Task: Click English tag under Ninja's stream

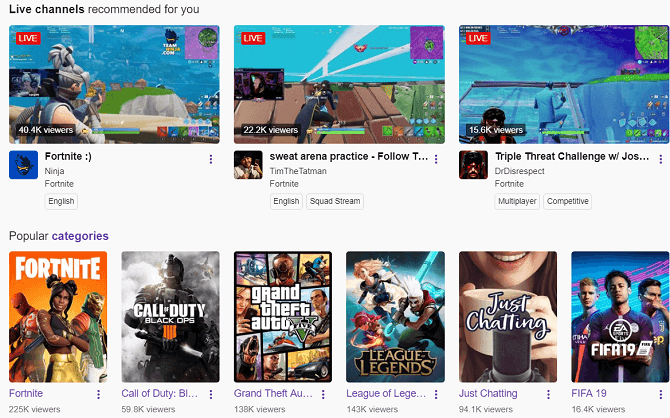Action: tap(61, 201)
